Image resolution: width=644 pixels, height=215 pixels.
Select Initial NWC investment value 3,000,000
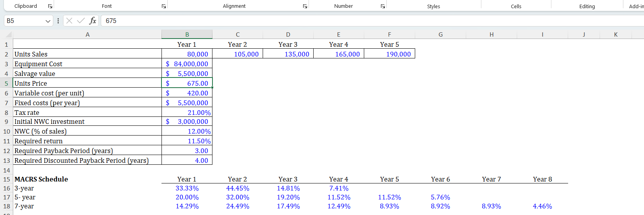(187, 122)
